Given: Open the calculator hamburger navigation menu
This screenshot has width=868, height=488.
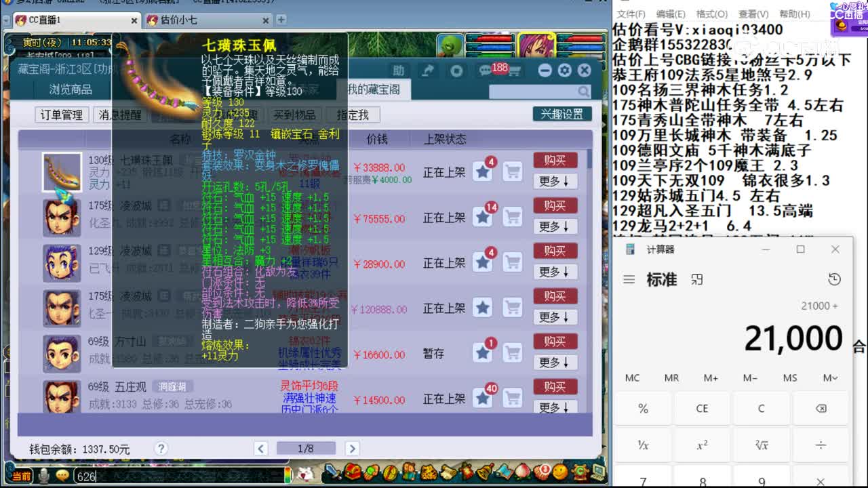Looking at the screenshot, I should [x=629, y=279].
